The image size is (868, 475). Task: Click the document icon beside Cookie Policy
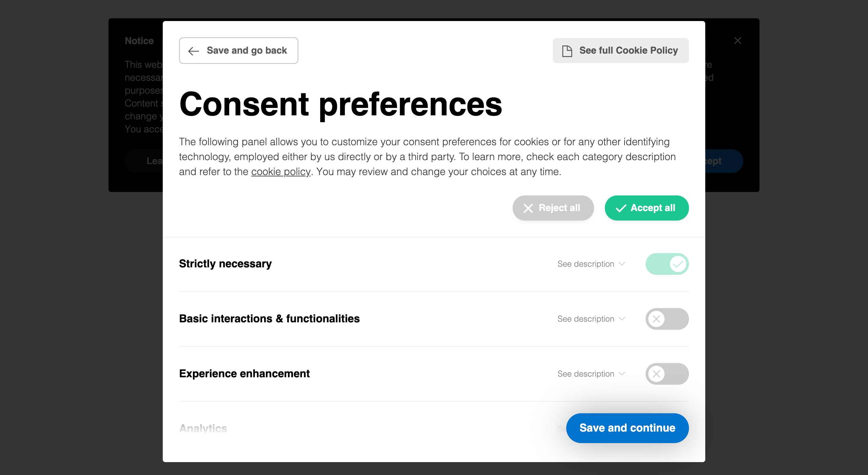click(x=567, y=51)
